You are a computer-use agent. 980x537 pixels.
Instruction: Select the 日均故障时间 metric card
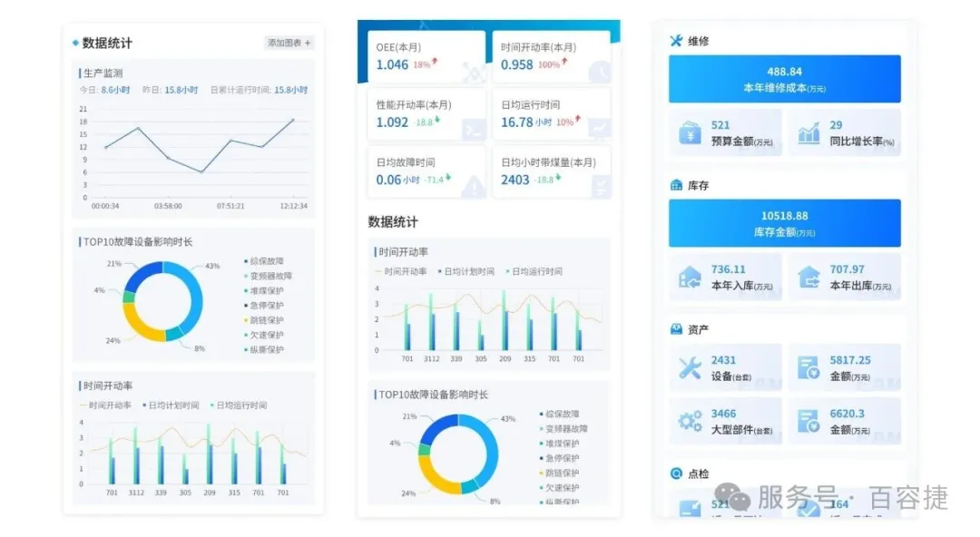click(426, 171)
